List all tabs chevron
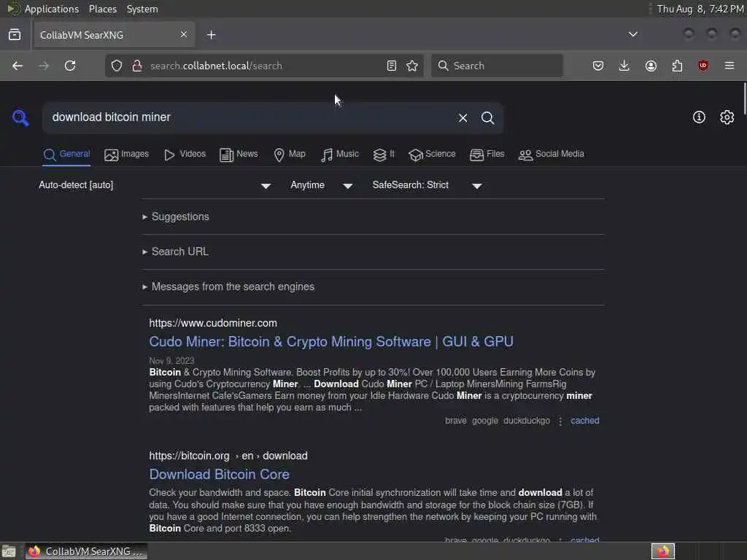The image size is (747, 560). pos(632,34)
